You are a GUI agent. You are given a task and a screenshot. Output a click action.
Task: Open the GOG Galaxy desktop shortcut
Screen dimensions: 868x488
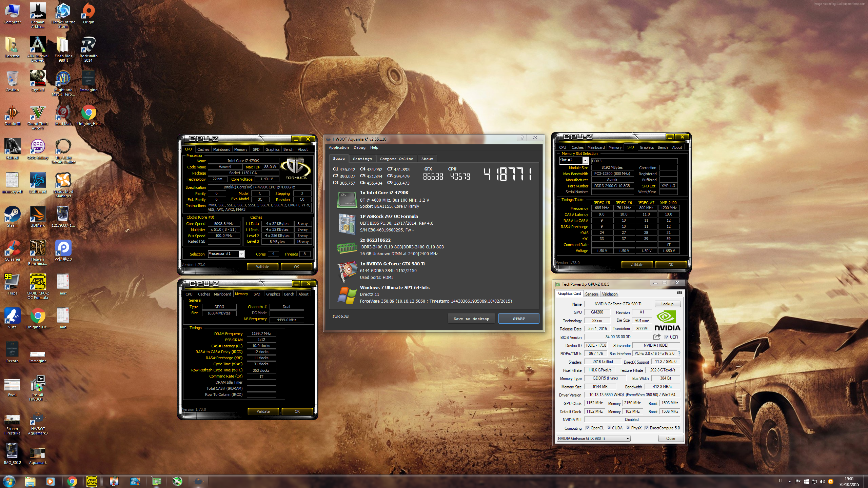38,149
